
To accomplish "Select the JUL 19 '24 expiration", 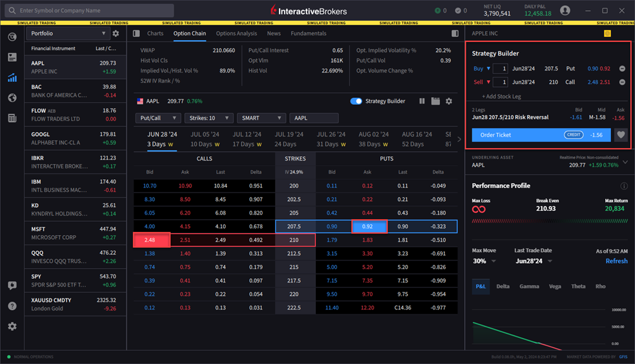I will 289,139.
